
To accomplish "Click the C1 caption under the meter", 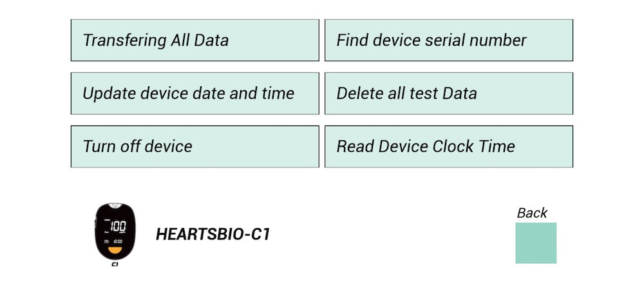I will [x=115, y=264].
